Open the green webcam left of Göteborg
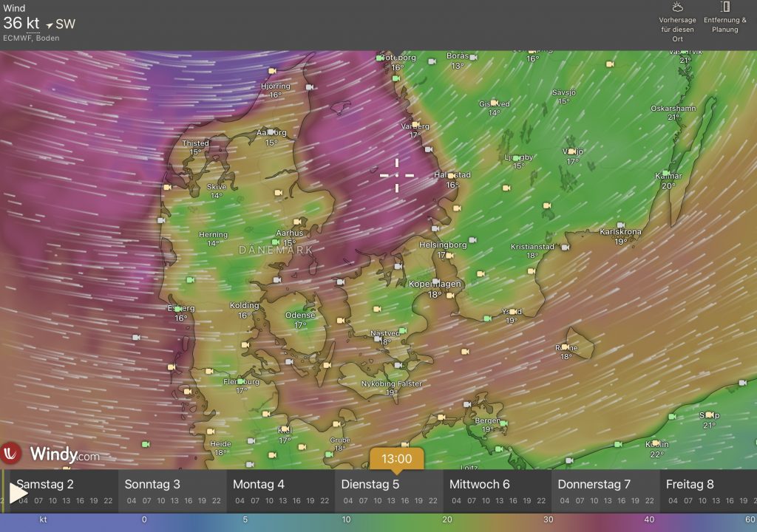 (378, 58)
